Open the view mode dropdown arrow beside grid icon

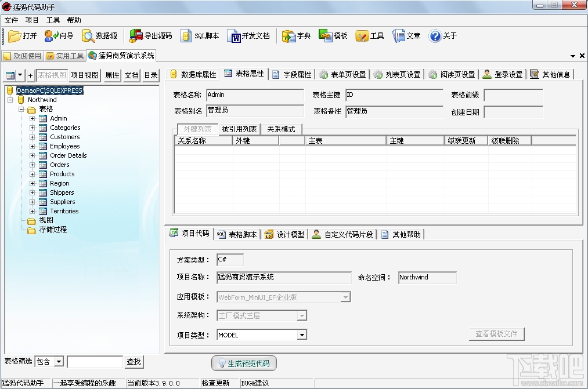click(x=20, y=75)
